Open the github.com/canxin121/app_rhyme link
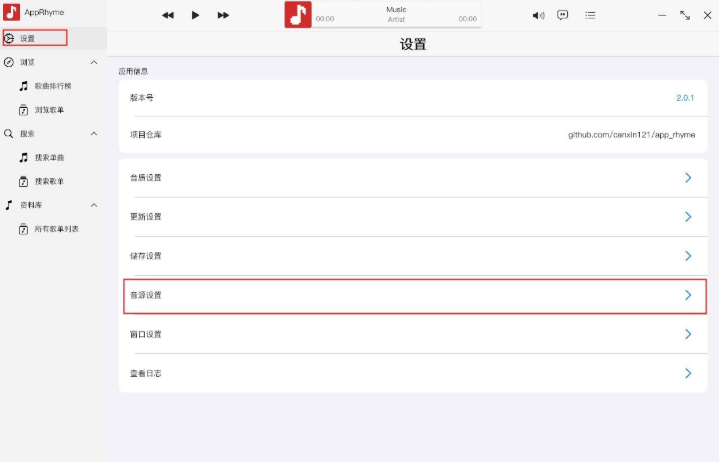Image resolution: width=719 pixels, height=462 pixels. 631,135
